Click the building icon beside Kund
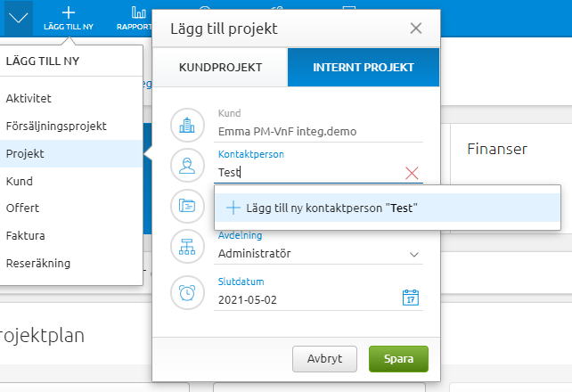The width and height of the screenshot is (572, 392). click(x=187, y=125)
